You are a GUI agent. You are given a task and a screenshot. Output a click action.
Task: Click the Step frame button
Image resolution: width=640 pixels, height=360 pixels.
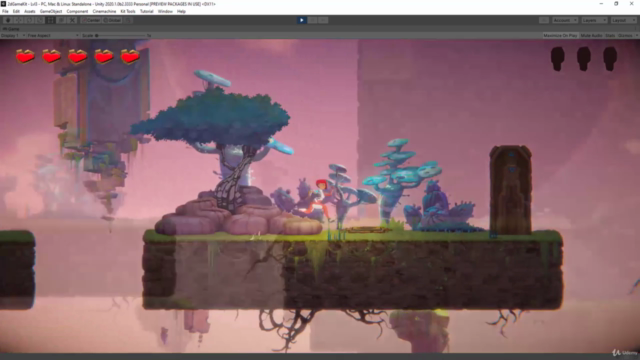click(323, 20)
